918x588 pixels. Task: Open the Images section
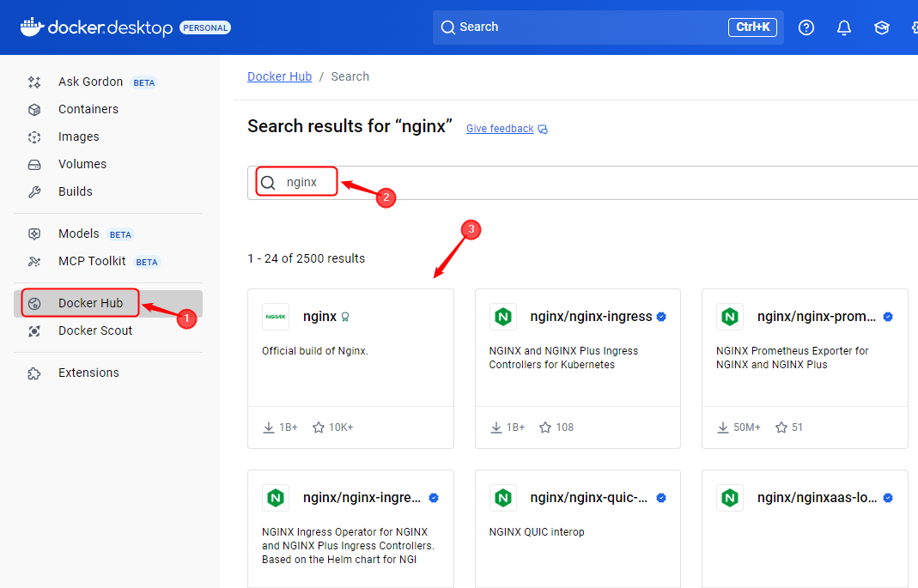pos(79,136)
